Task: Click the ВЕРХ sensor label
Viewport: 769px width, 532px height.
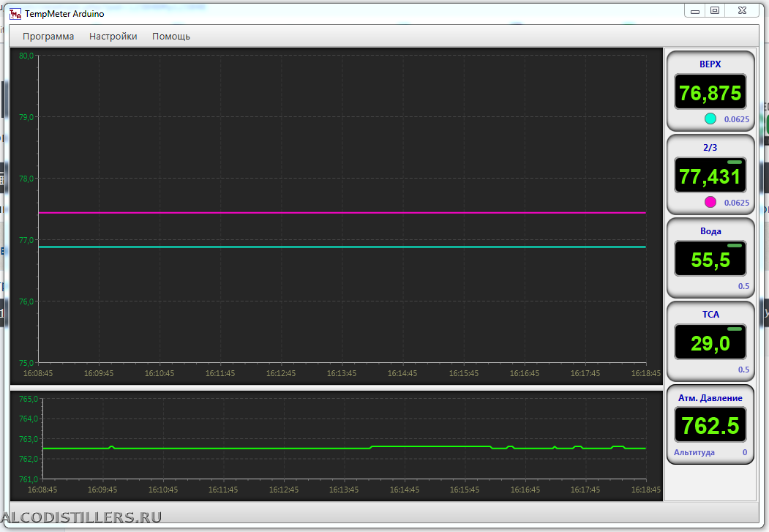Action: tap(710, 64)
